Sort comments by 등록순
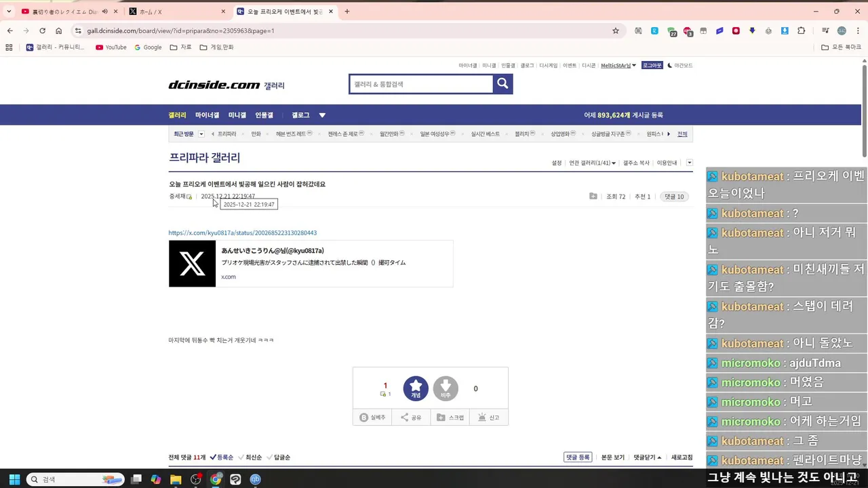Image resolution: width=868 pixels, height=488 pixels. coord(222,457)
